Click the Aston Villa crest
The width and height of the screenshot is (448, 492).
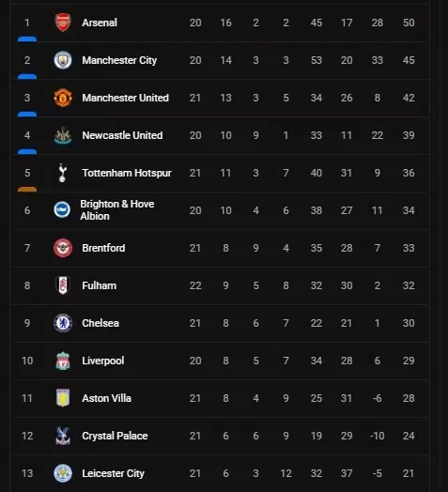[63, 398]
